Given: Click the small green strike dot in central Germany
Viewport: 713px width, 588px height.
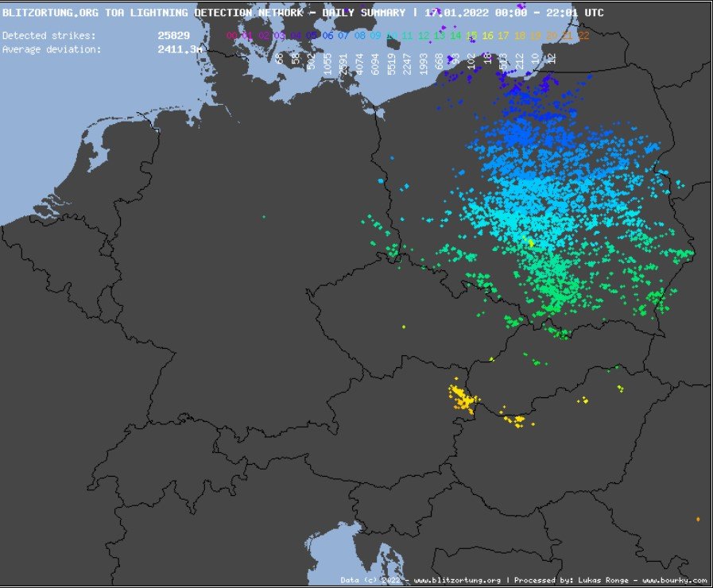Looking at the screenshot, I should pos(264,216).
